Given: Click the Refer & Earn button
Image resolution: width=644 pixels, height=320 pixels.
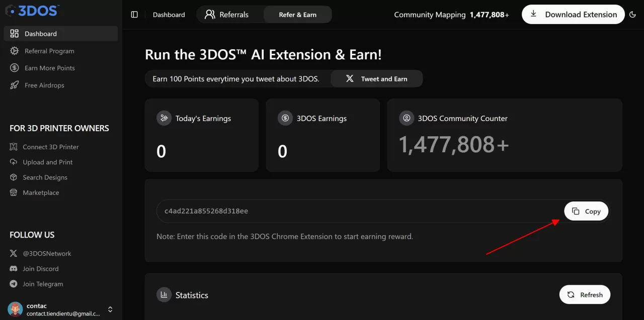Looking at the screenshot, I should tap(298, 15).
